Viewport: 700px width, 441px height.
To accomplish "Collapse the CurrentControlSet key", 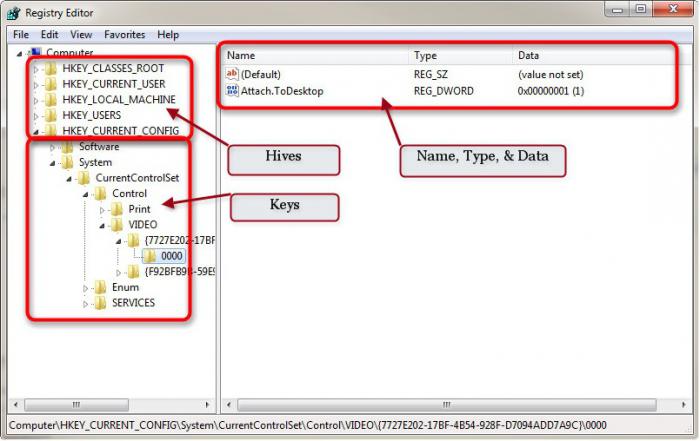I will click(x=69, y=179).
